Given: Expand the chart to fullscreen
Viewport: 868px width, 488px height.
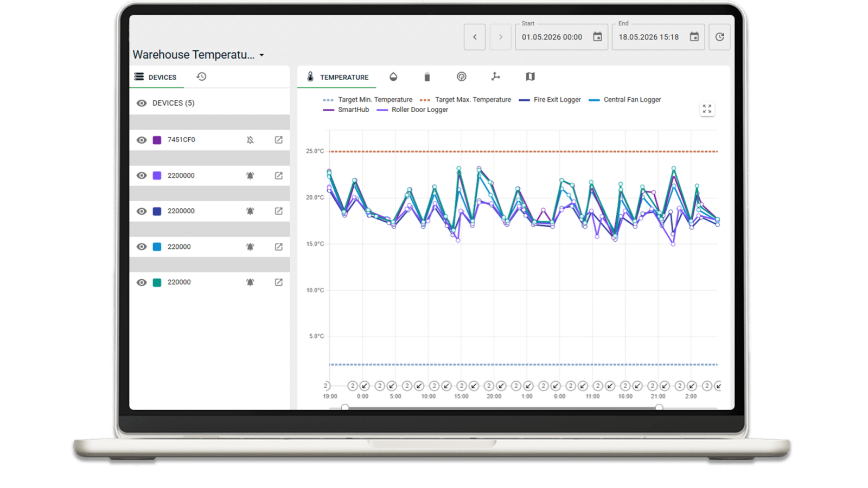Looking at the screenshot, I should [707, 109].
